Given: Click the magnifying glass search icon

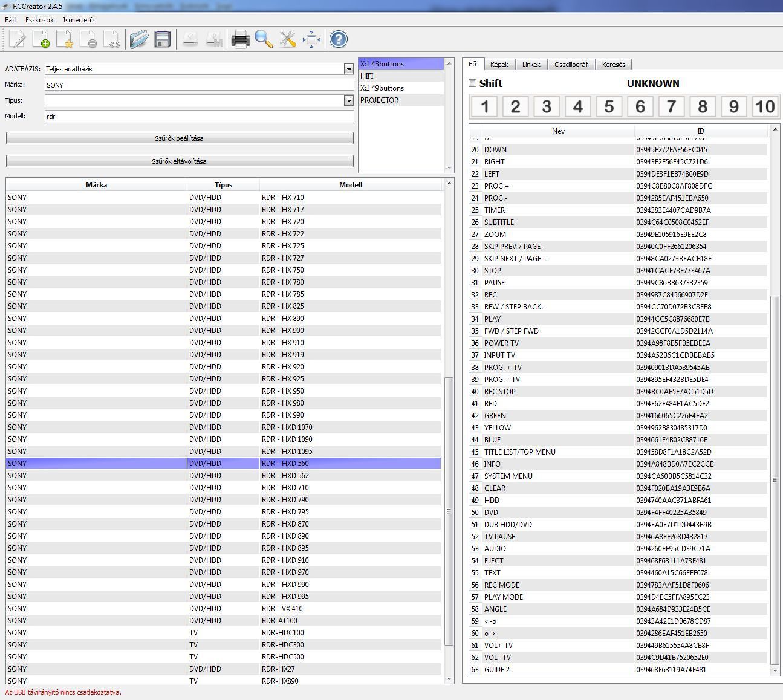Looking at the screenshot, I should (x=264, y=40).
